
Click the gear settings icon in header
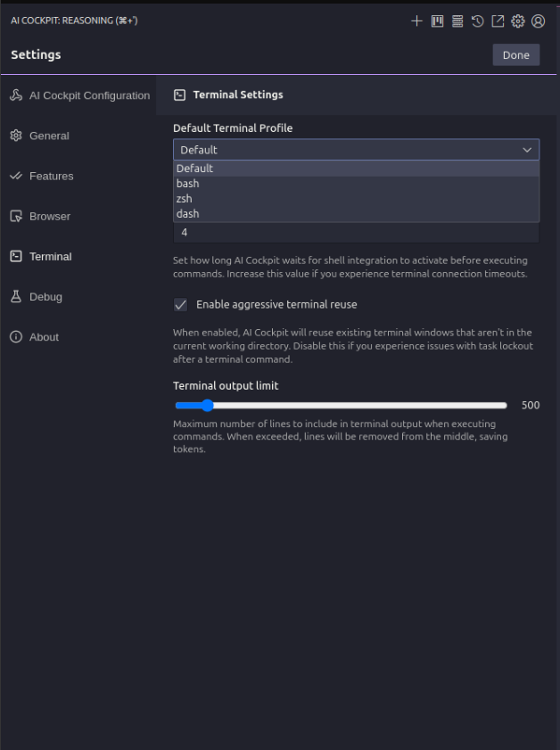[518, 21]
